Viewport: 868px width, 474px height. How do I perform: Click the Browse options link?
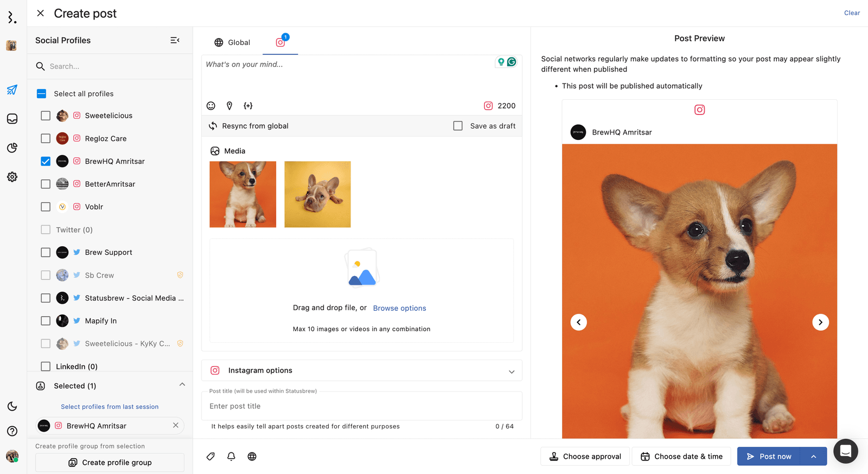[399, 308]
